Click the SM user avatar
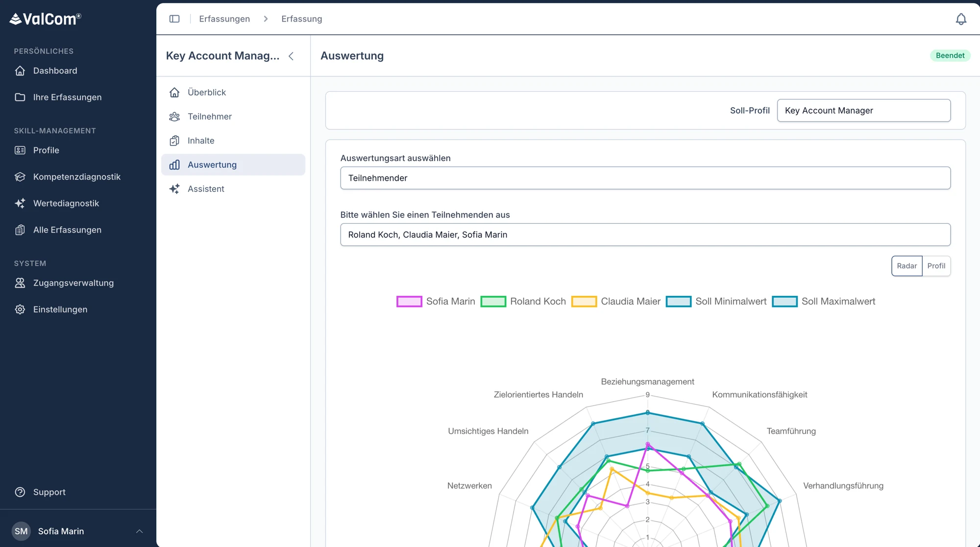 click(21, 531)
